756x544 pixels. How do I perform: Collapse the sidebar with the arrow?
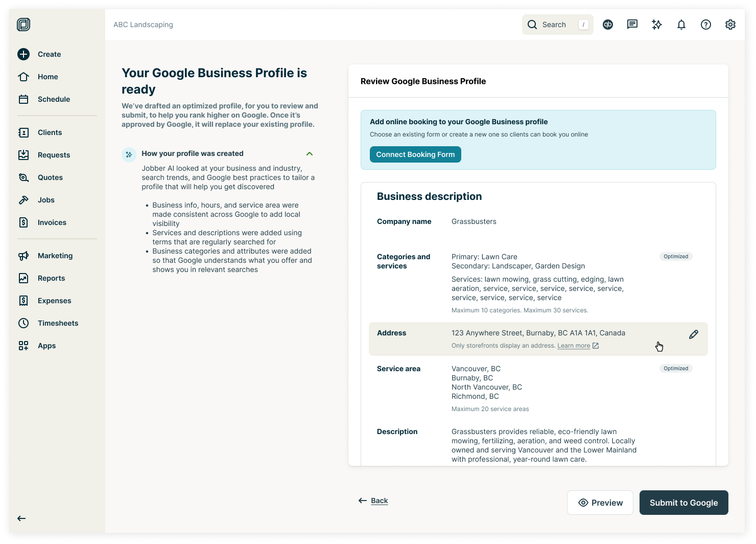[21, 518]
